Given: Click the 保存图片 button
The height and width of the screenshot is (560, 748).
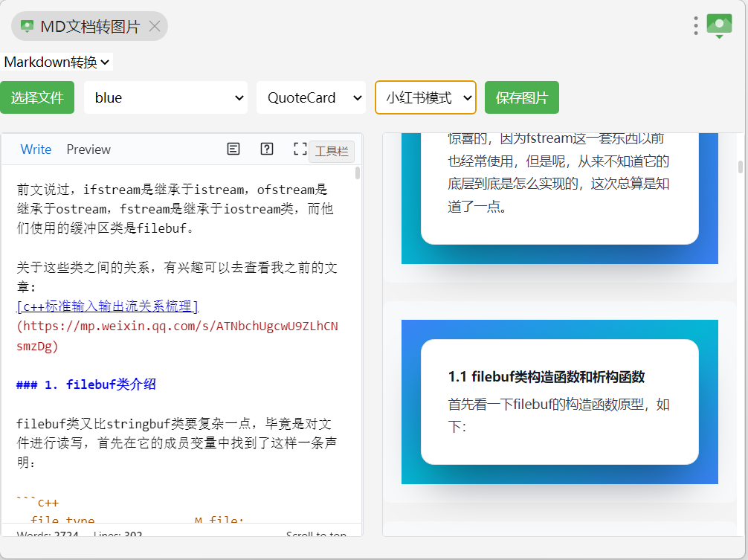Looking at the screenshot, I should point(522,97).
